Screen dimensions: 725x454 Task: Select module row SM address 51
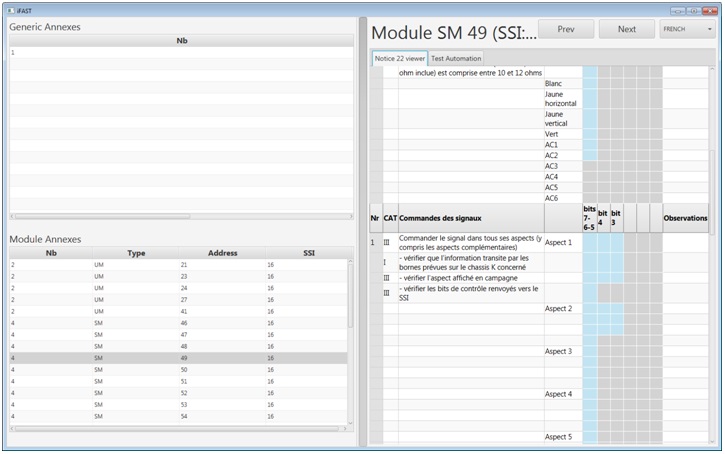coord(178,381)
